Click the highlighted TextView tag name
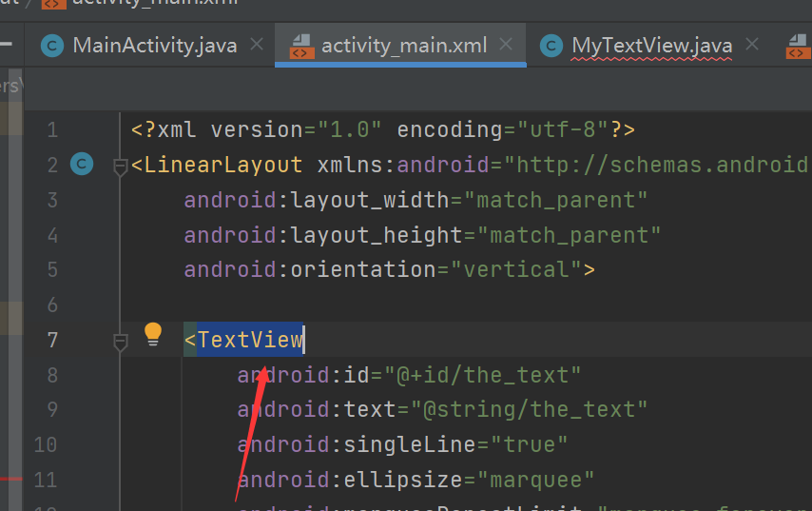Image resolution: width=812 pixels, height=511 pixels. [250, 340]
